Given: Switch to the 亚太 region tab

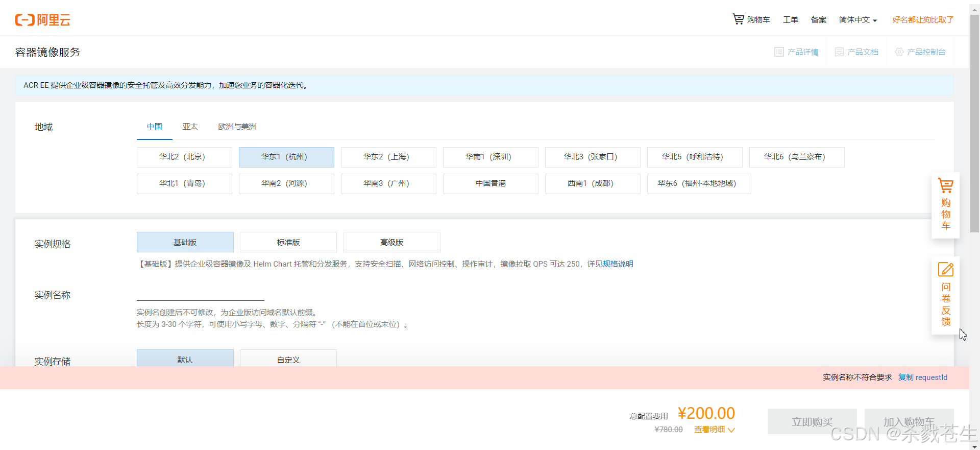Looking at the screenshot, I should pos(190,127).
